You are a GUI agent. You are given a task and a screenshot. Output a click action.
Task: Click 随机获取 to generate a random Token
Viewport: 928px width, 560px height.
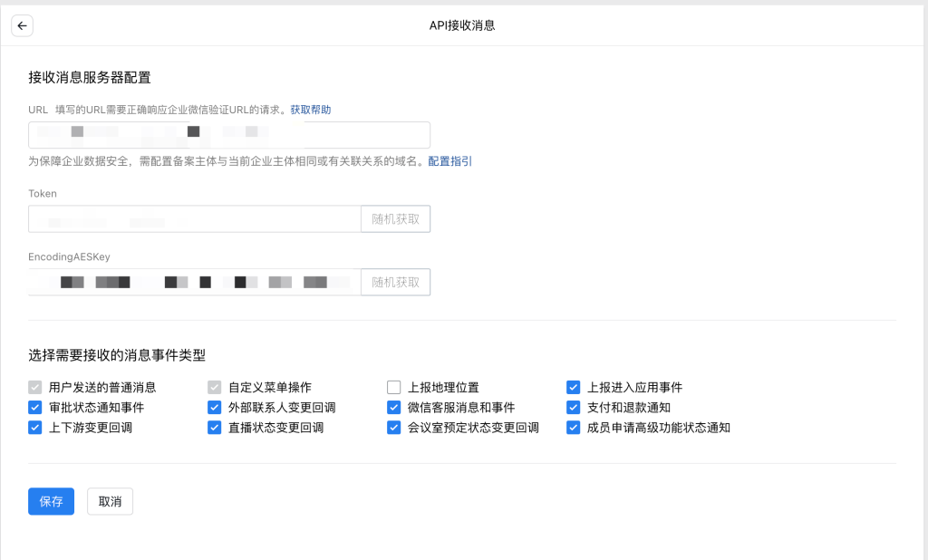[394, 218]
